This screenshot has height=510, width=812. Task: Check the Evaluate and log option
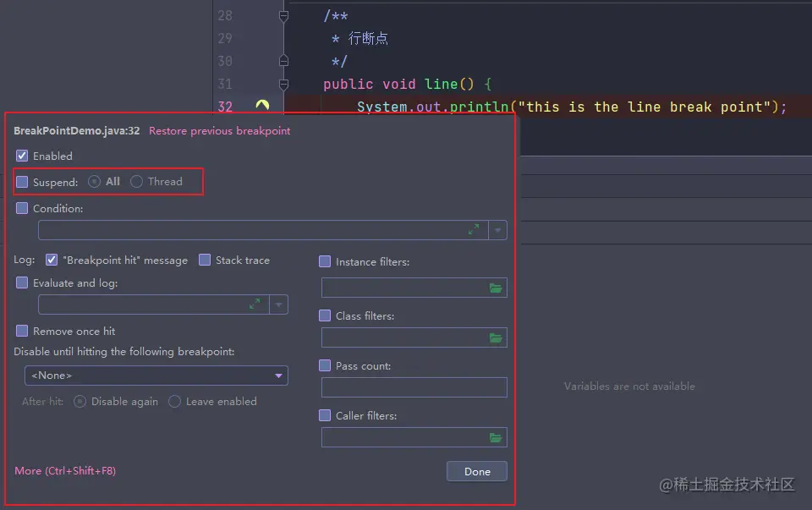pos(22,282)
